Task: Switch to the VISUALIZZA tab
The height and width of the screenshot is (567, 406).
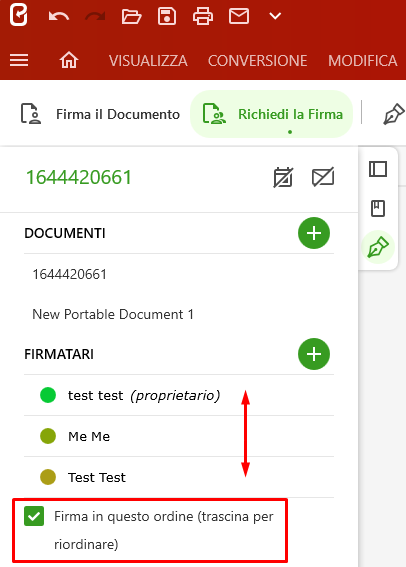Action: 148,60
